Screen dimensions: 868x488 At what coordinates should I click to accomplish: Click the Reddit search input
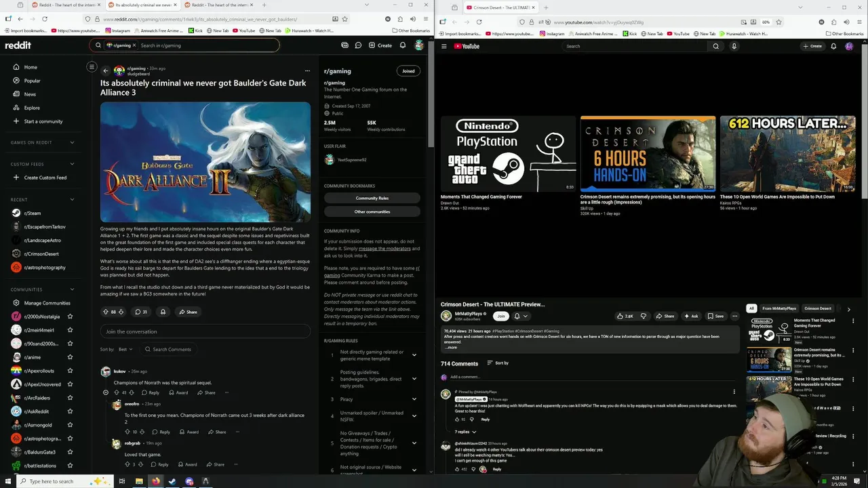(184, 45)
